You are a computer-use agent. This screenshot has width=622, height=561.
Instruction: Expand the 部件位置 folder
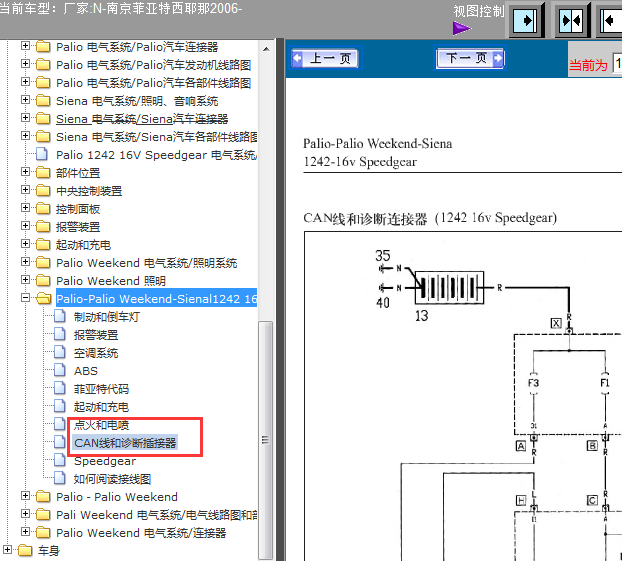click(x=25, y=171)
